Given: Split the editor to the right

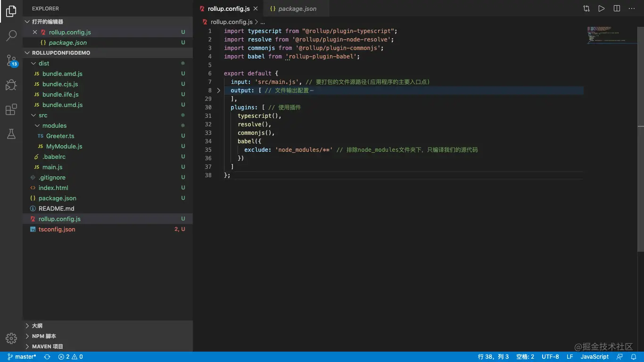Looking at the screenshot, I should tap(617, 8).
